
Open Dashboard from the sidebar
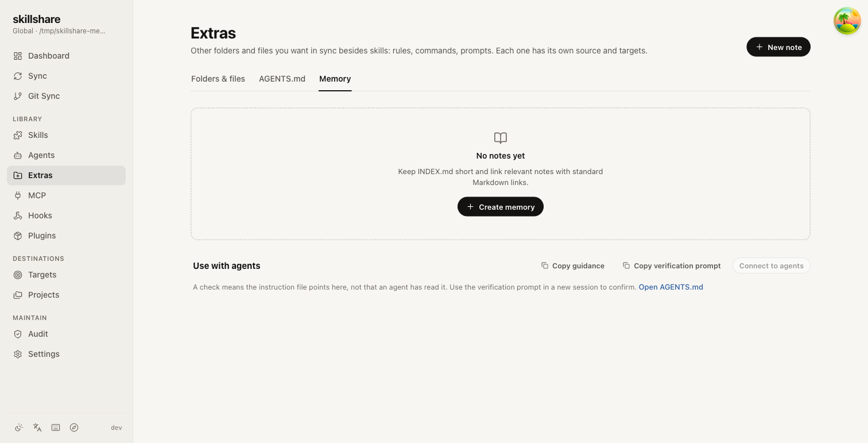[x=66, y=56]
